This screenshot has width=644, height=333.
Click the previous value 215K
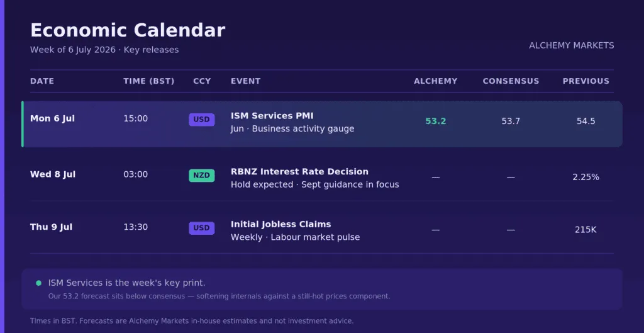pos(586,230)
